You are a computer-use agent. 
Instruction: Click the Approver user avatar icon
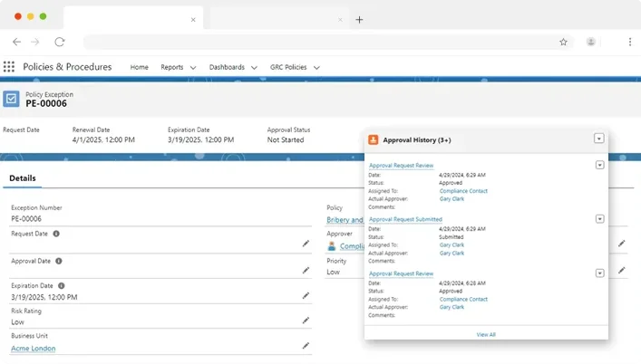point(332,246)
